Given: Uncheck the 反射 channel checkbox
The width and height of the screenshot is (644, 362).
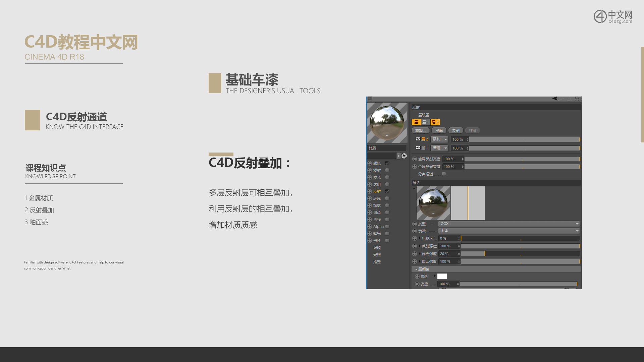Looking at the screenshot, I should pyautogui.click(x=387, y=191).
